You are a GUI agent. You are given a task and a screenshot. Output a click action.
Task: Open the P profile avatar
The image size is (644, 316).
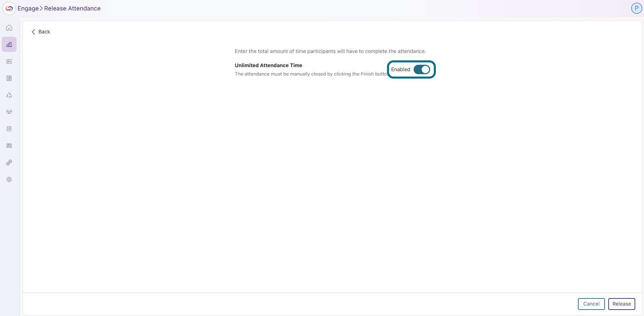tap(636, 8)
